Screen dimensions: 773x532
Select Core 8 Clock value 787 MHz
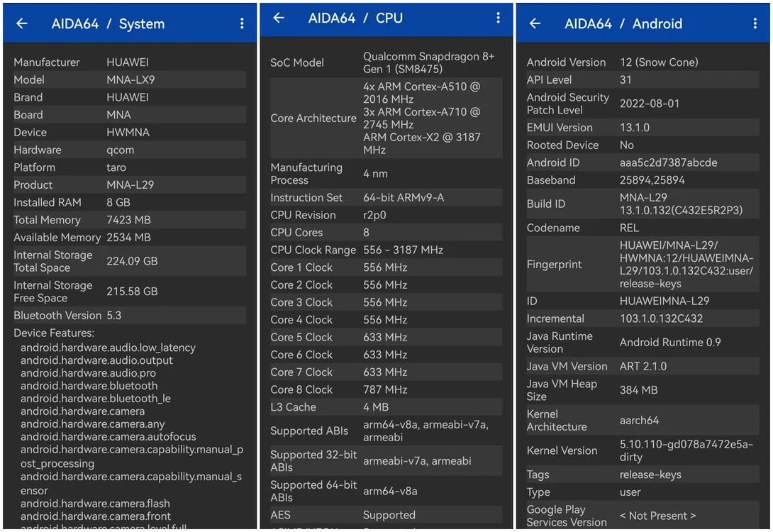click(x=385, y=389)
